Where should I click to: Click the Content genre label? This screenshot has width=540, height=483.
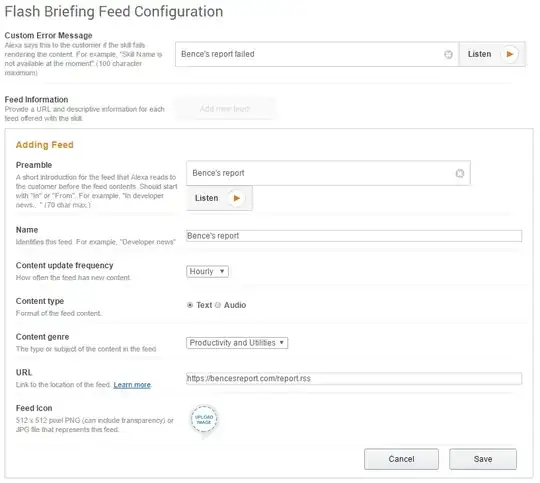[42, 337]
